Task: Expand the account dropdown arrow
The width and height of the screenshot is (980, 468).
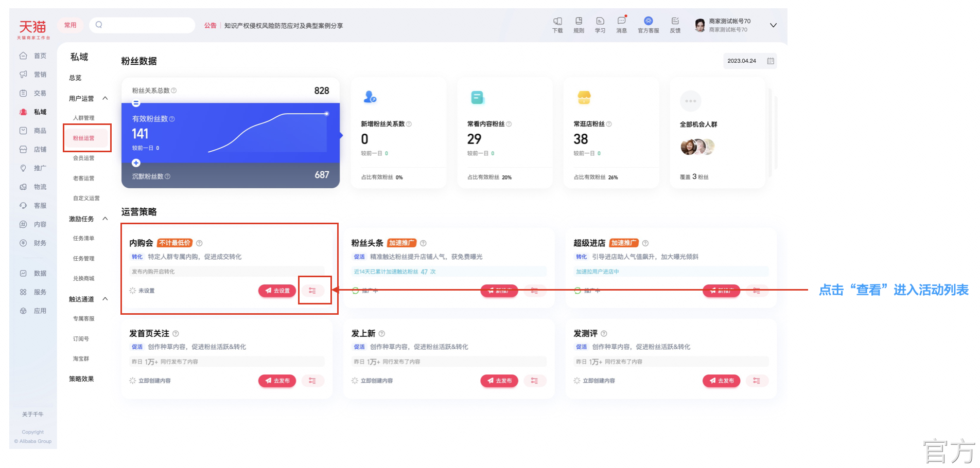Action: tap(773, 25)
